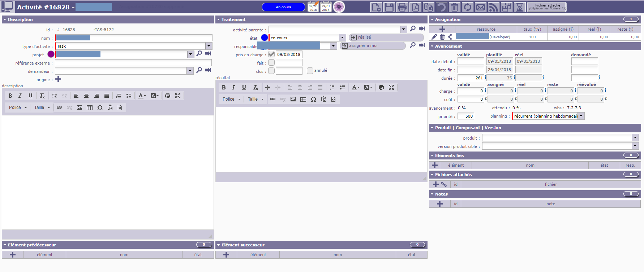Open text color picker in description editor
The height and width of the screenshot is (272, 644).
pos(142,96)
